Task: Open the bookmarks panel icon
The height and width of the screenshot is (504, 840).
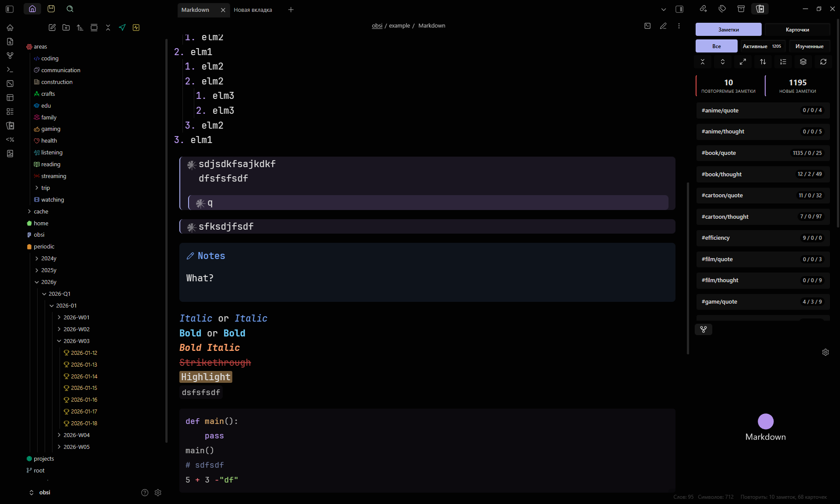Action: [51, 9]
